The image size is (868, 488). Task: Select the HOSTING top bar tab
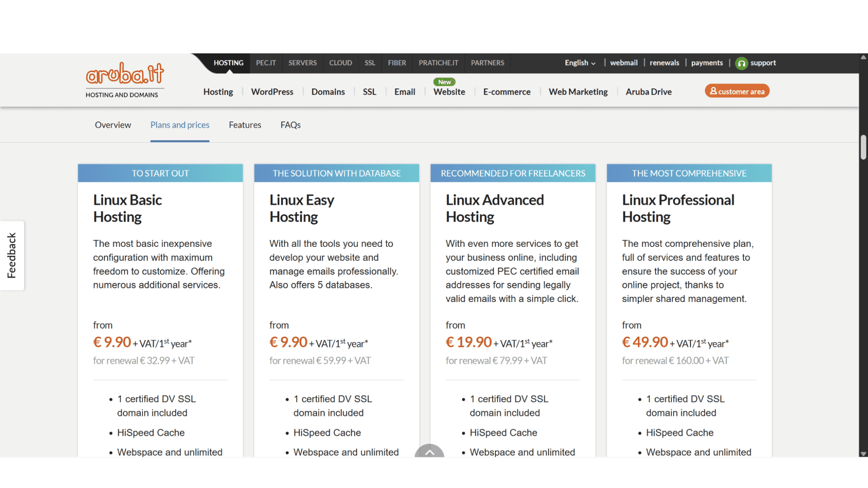click(228, 63)
